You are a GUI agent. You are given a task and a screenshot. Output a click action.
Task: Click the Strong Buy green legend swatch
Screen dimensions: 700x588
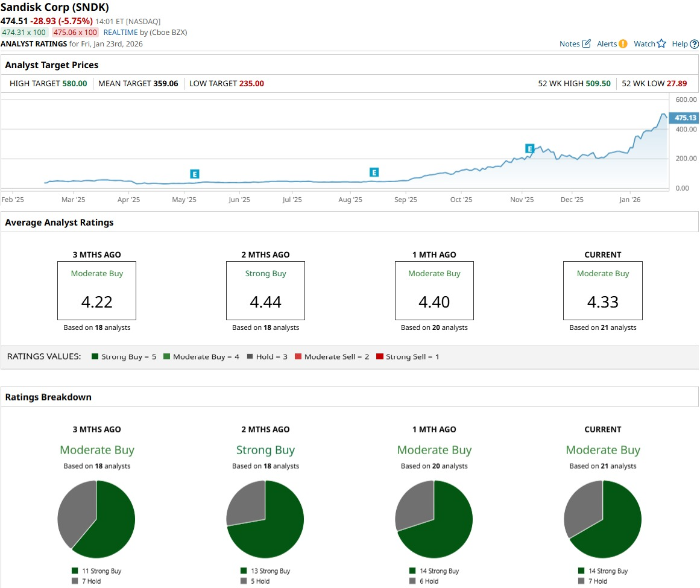pos(95,356)
